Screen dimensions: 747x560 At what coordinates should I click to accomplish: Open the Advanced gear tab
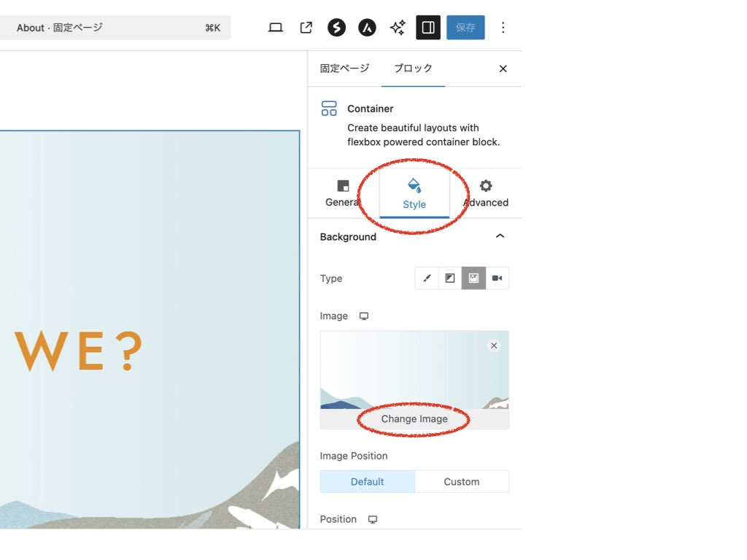[x=486, y=193]
